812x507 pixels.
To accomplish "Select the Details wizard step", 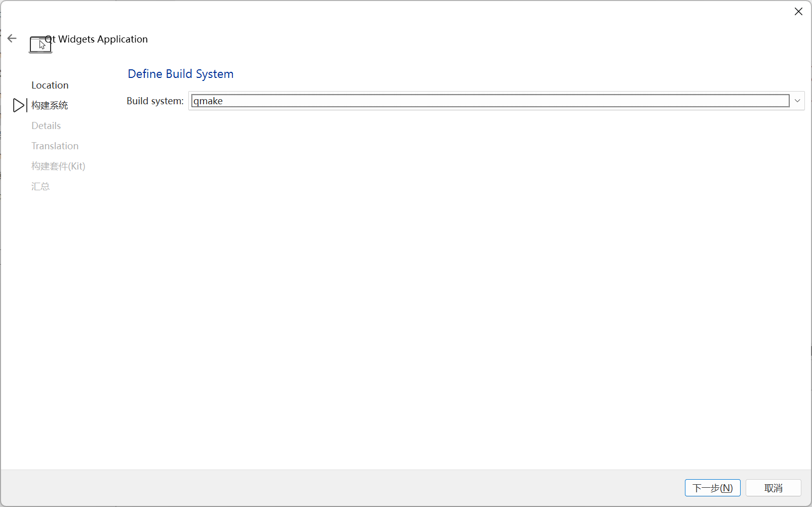I will click(46, 125).
